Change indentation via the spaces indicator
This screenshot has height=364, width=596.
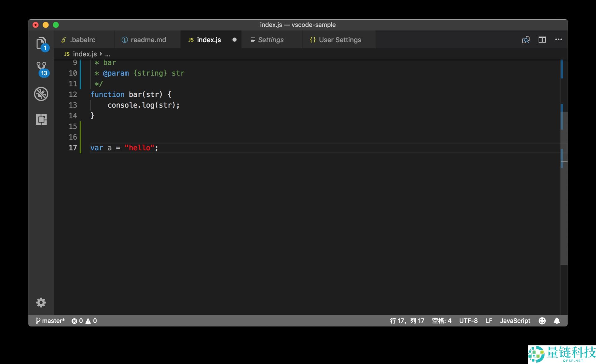[441, 321]
